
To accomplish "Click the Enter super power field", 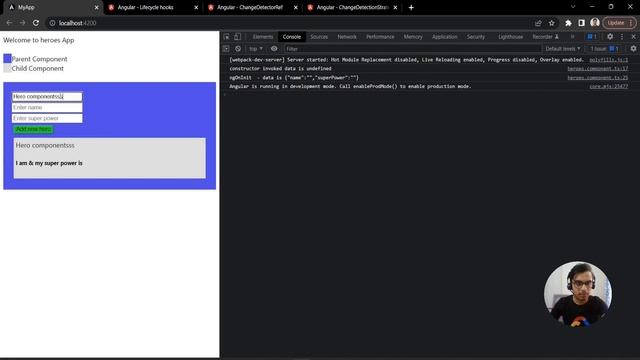I will pyautogui.click(x=47, y=118).
